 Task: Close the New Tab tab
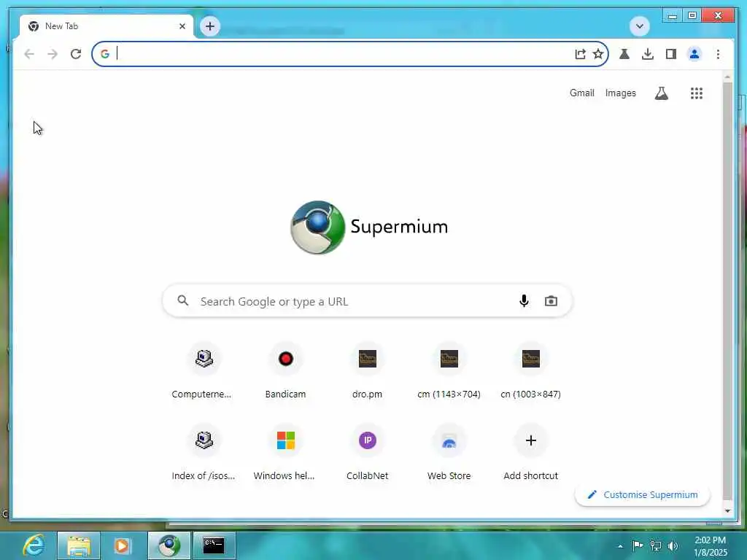182,26
